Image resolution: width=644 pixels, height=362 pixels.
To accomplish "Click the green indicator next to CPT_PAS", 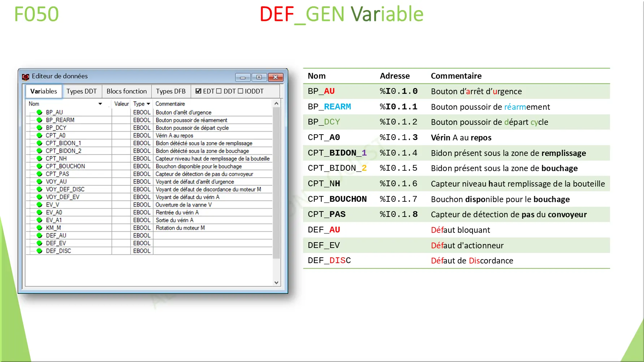I will [39, 174].
